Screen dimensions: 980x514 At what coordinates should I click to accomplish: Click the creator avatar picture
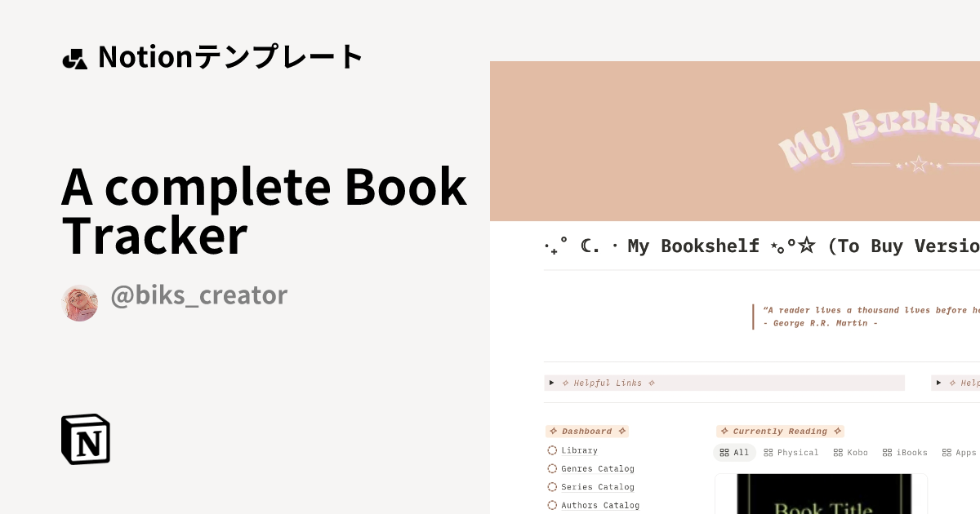tap(79, 302)
